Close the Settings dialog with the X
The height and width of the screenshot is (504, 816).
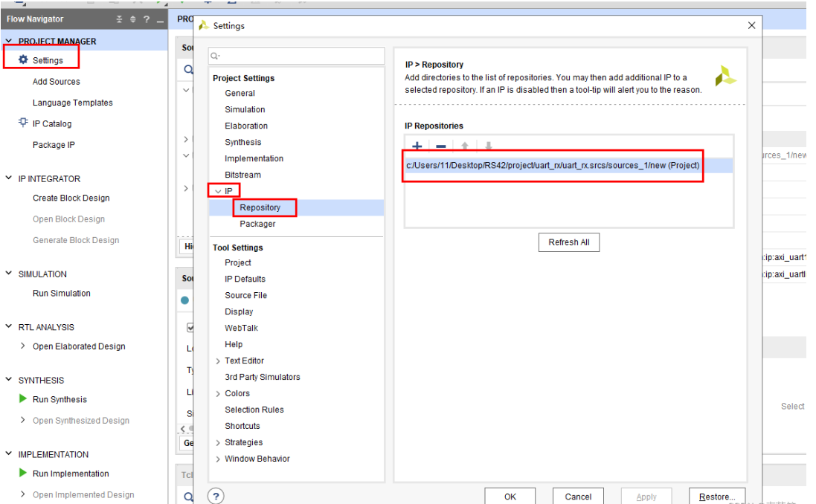point(751,25)
